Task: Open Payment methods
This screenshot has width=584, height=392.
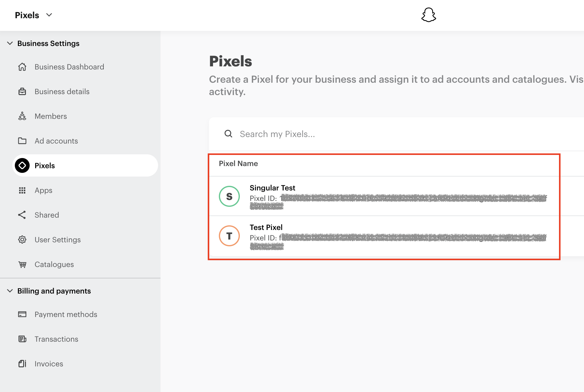Action: click(66, 314)
